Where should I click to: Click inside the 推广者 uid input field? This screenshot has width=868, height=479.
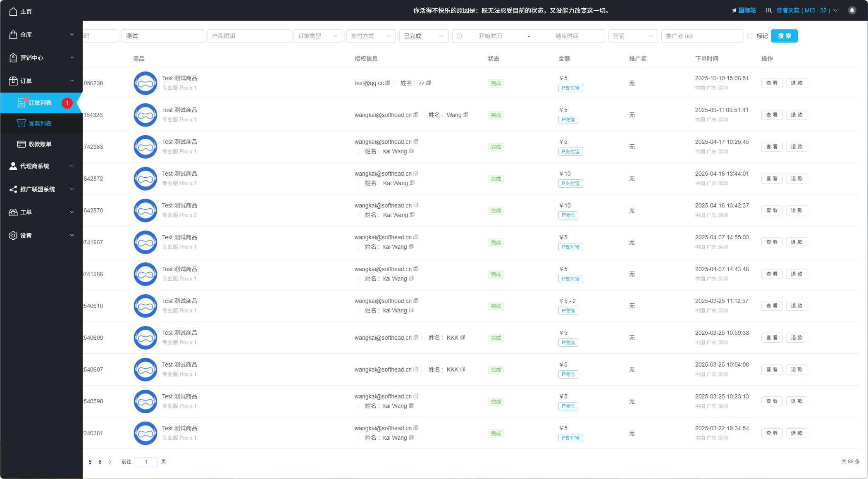point(703,36)
